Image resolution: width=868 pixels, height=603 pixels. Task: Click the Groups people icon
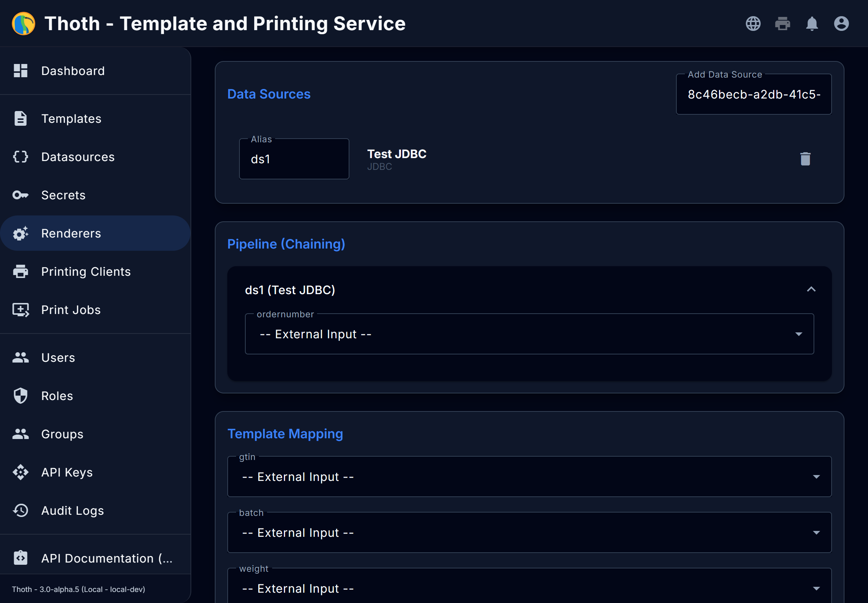pyautogui.click(x=20, y=434)
